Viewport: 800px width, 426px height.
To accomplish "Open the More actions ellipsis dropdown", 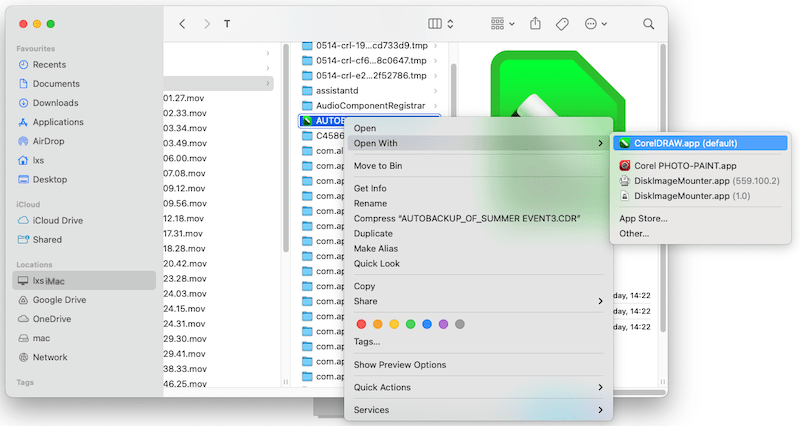I will tap(596, 23).
